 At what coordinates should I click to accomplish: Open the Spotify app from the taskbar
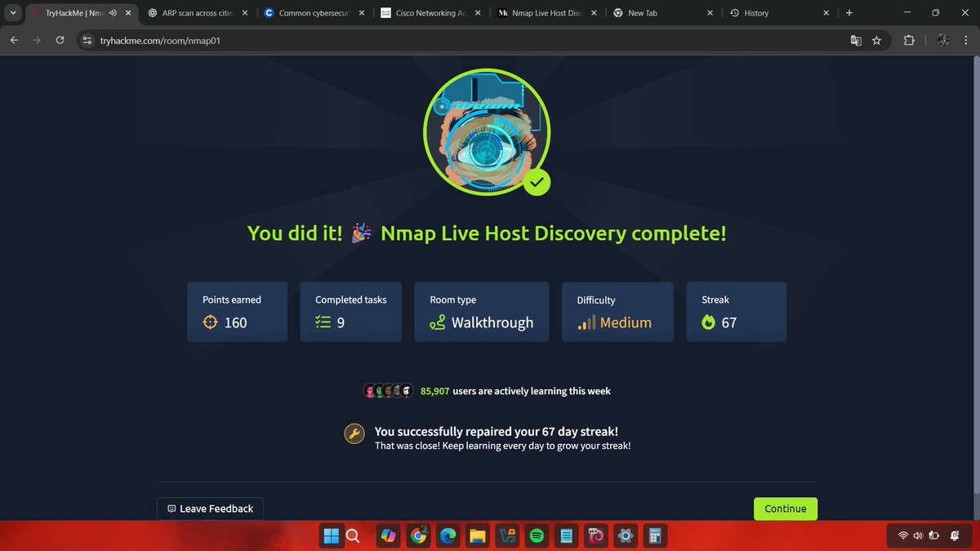pyautogui.click(x=537, y=535)
